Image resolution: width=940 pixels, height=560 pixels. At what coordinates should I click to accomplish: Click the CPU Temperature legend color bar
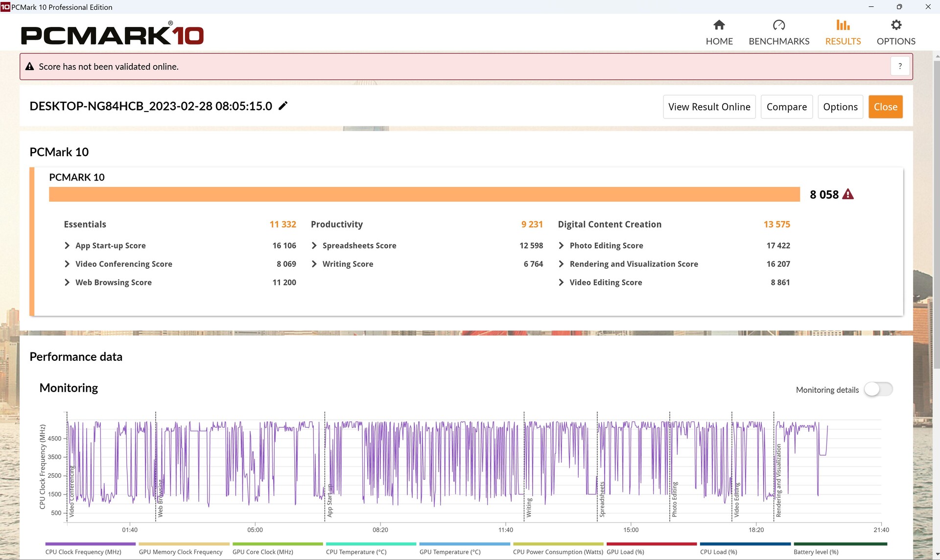371,544
